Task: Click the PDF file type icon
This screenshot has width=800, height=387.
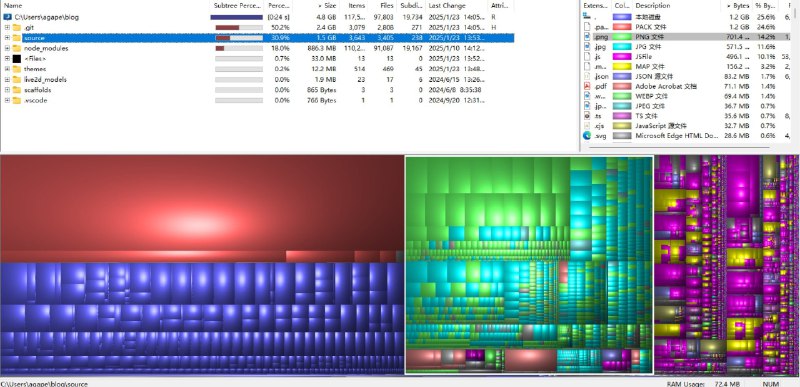Action: tap(587, 86)
